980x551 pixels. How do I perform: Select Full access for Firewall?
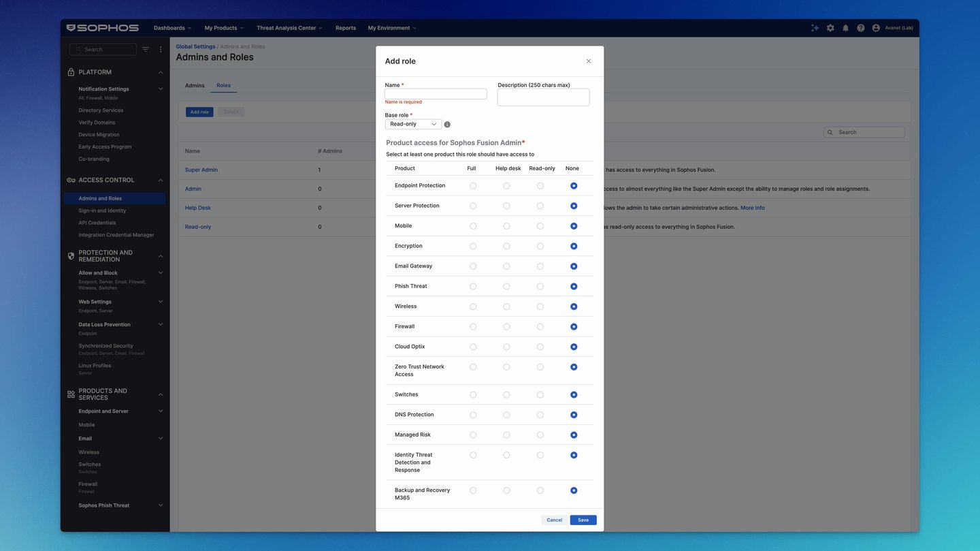click(473, 327)
